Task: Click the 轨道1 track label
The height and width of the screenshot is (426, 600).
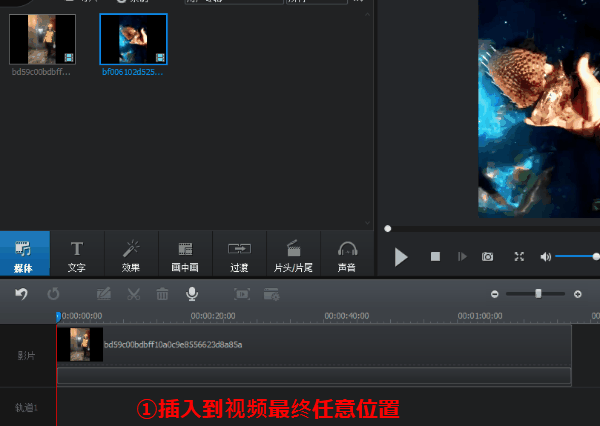Action: click(x=26, y=408)
